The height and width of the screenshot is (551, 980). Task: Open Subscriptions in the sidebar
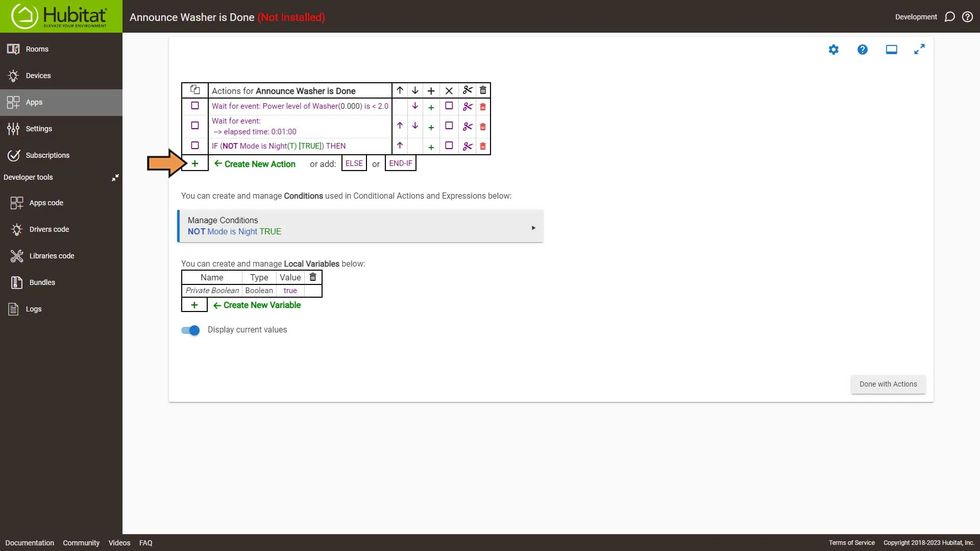(x=61, y=155)
